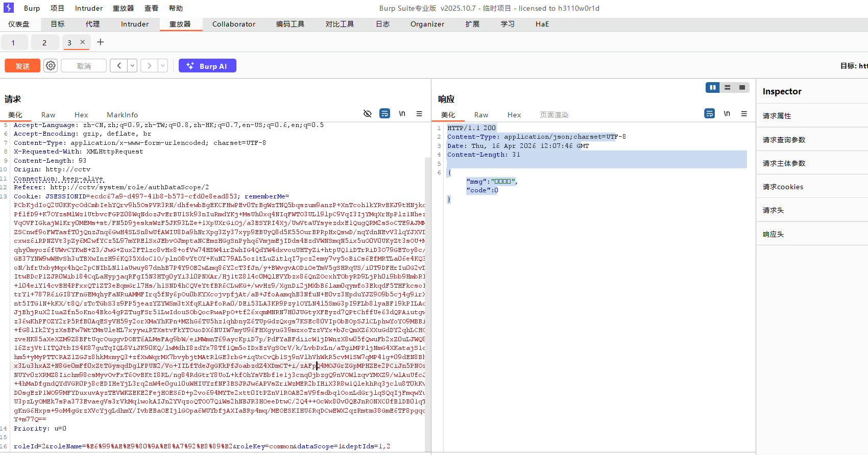Toggle hiding non-printable characters in request
The width and height of the screenshot is (868, 455).
click(367, 114)
